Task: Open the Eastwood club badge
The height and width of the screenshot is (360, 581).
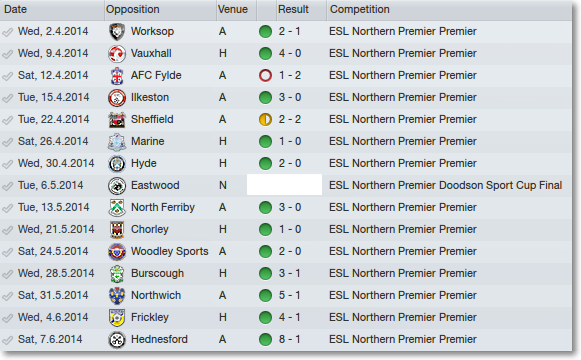Action: tap(117, 186)
